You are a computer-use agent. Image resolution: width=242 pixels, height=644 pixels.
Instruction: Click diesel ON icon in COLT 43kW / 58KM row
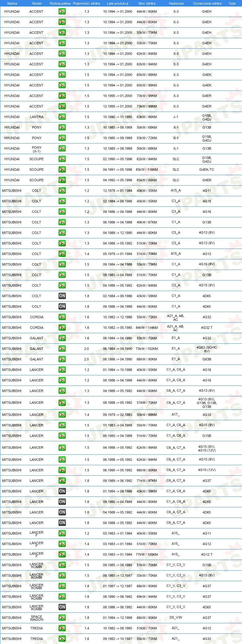coord(62,296)
